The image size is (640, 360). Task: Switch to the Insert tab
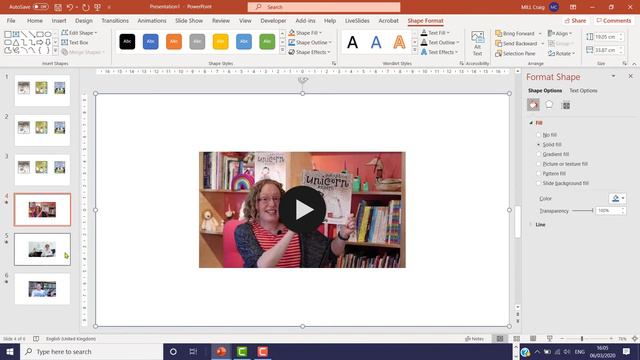pos(59,20)
